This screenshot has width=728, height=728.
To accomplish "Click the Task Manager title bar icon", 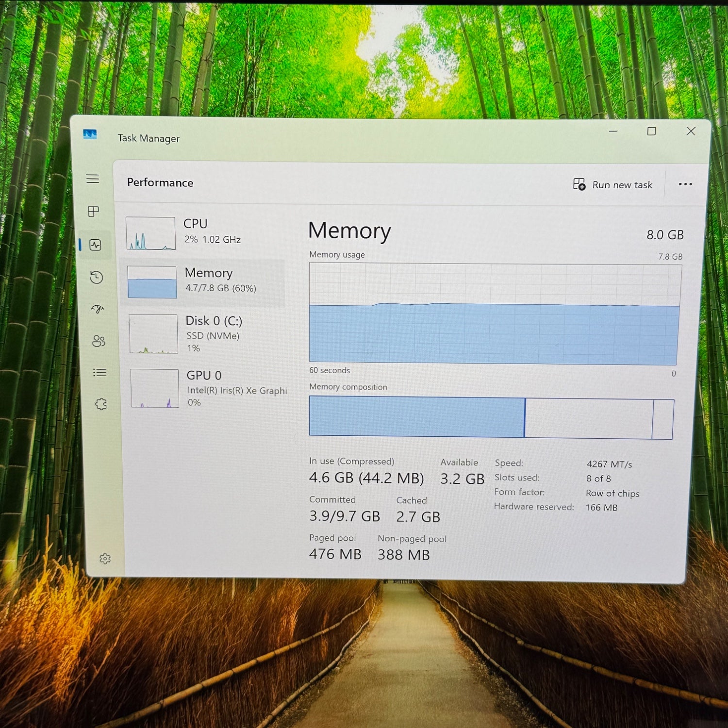I will pos(90,134).
